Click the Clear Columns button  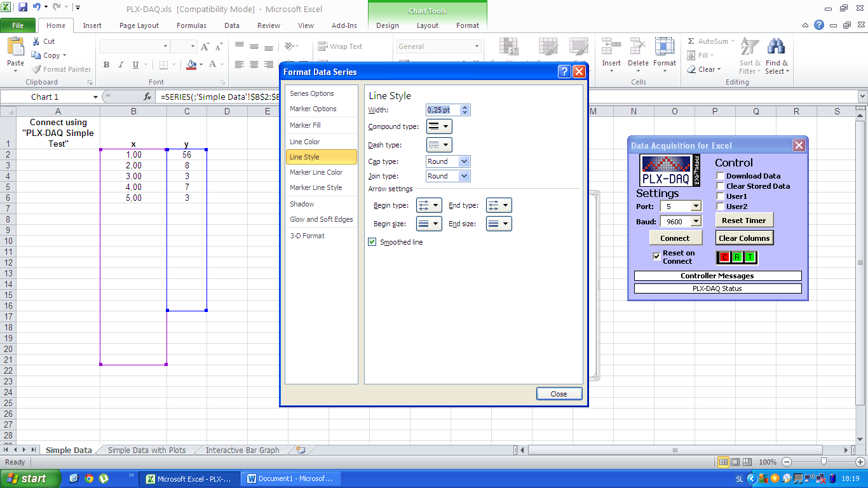[744, 238]
